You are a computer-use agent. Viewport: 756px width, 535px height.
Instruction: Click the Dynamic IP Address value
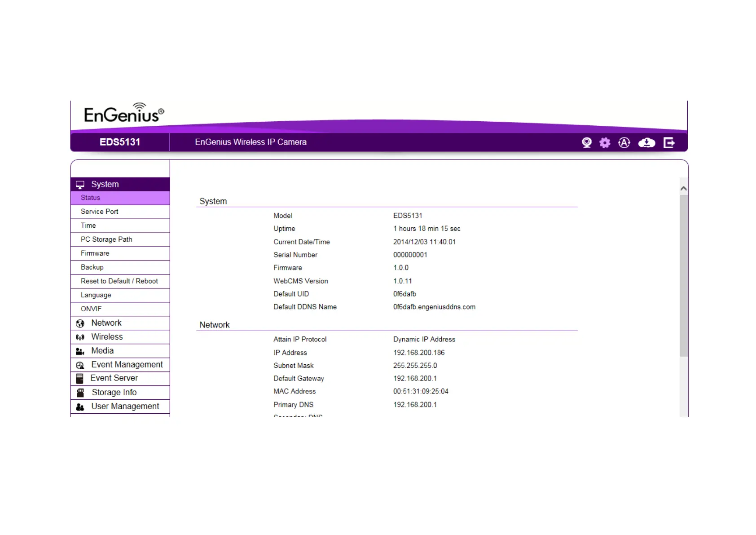tap(424, 339)
